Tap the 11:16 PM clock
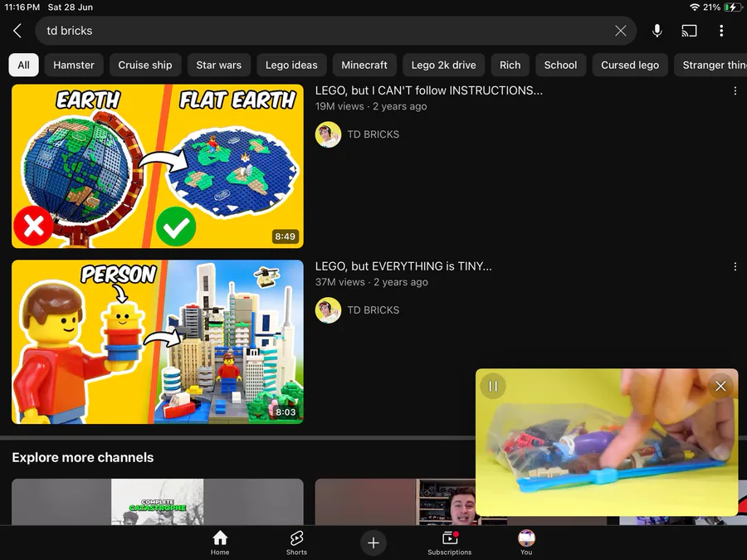 click(x=22, y=7)
